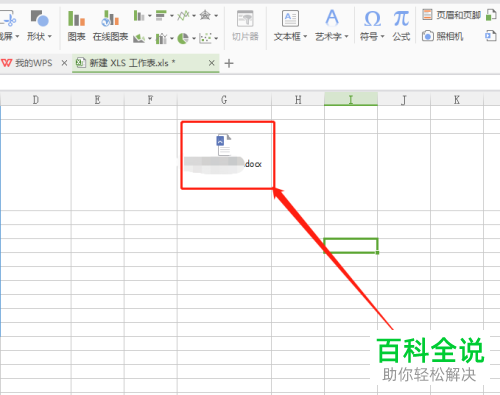Click the green-outlined active cell in column I
This screenshot has height=395, width=500.
351,246
